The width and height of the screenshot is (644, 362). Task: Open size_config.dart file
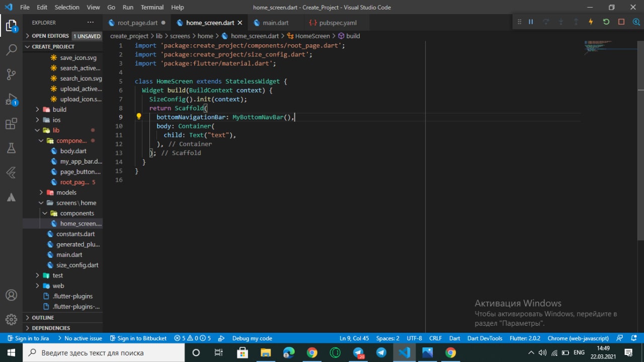tap(77, 265)
